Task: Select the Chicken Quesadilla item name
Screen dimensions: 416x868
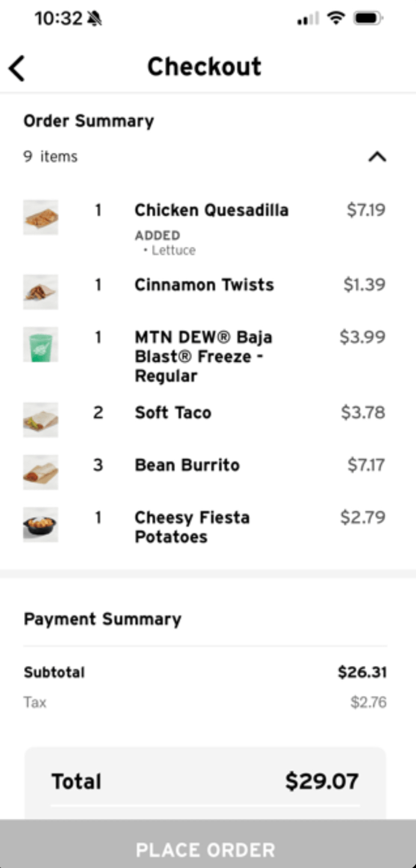Action: pos(212,210)
